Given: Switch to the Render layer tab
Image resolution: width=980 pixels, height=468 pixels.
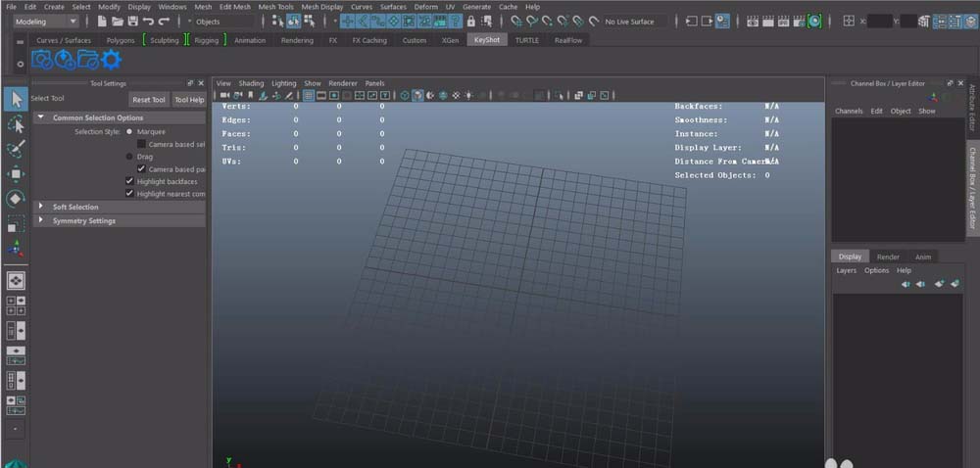Looking at the screenshot, I should [x=888, y=257].
